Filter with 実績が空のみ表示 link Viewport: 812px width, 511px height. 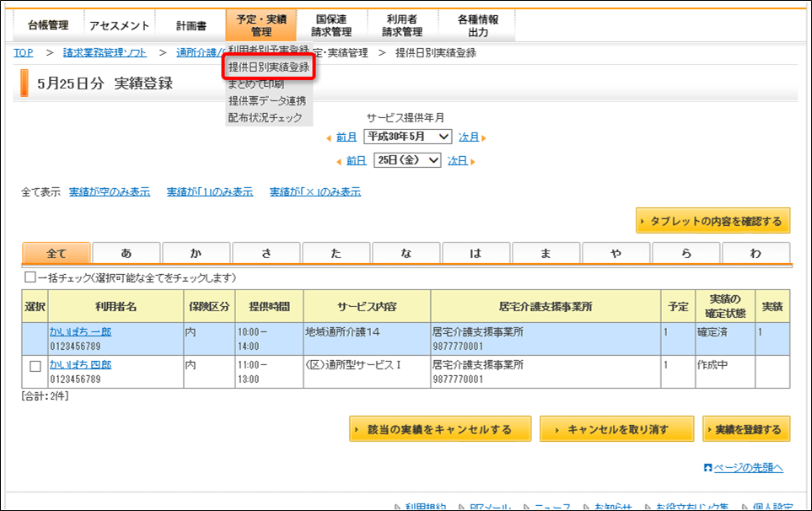pos(110,192)
